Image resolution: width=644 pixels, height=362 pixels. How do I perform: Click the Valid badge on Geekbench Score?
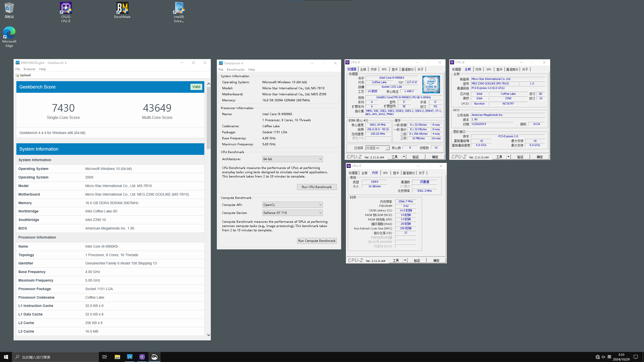(196, 87)
